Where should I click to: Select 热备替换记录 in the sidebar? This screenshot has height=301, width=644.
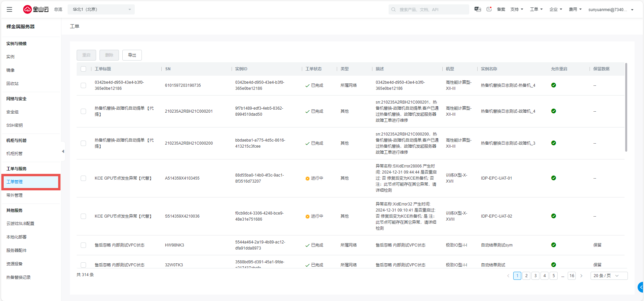coord(18,277)
